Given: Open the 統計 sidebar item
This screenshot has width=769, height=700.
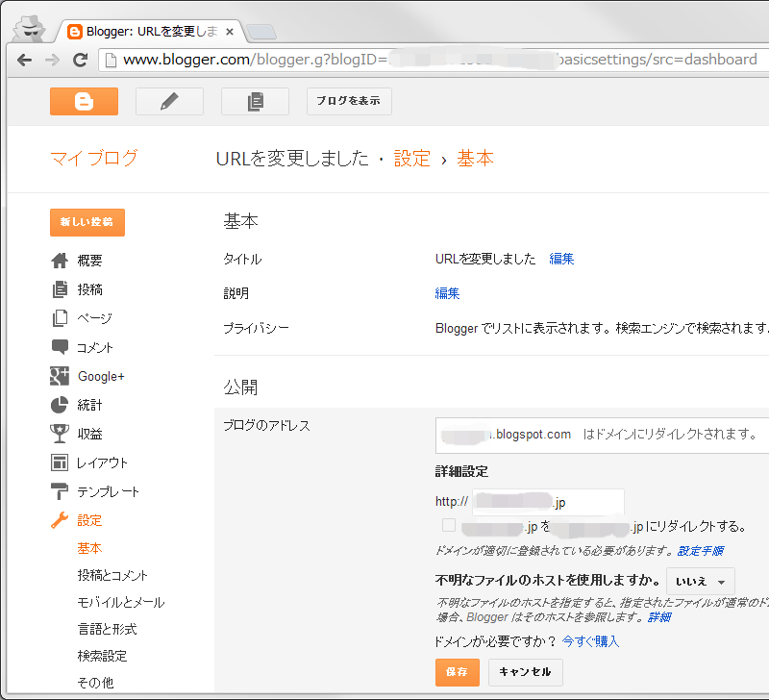Looking at the screenshot, I should (x=89, y=405).
